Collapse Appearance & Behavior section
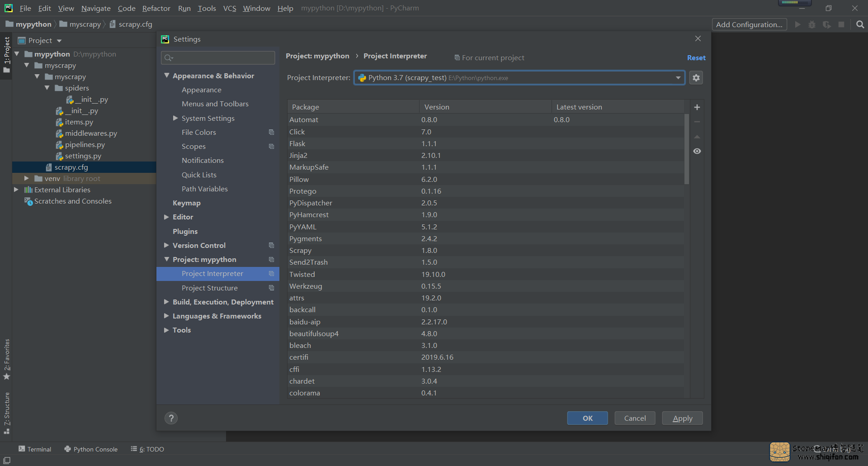 [x=166, y=76]
